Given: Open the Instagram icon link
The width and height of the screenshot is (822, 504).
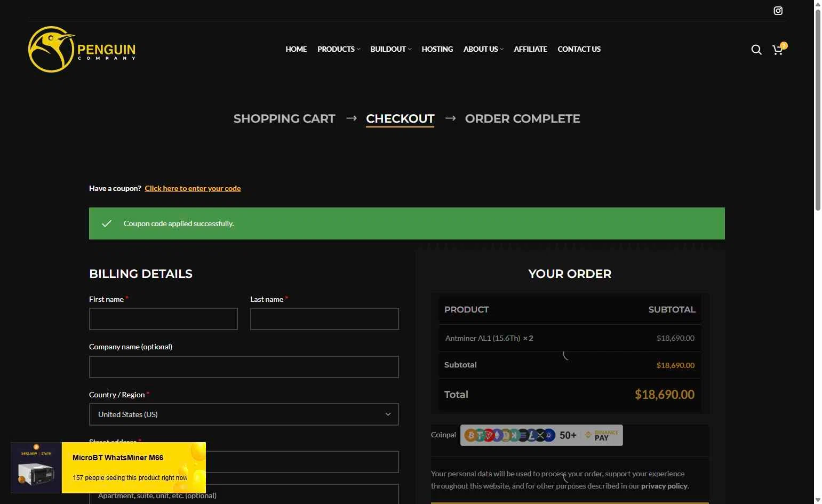Looking at the screenshot, I should coord(778,11).
